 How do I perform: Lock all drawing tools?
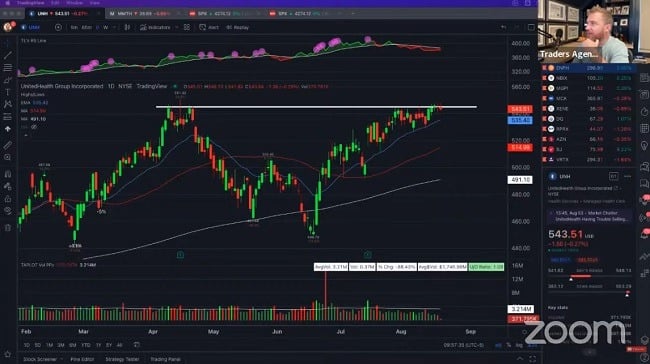[7, 199]
